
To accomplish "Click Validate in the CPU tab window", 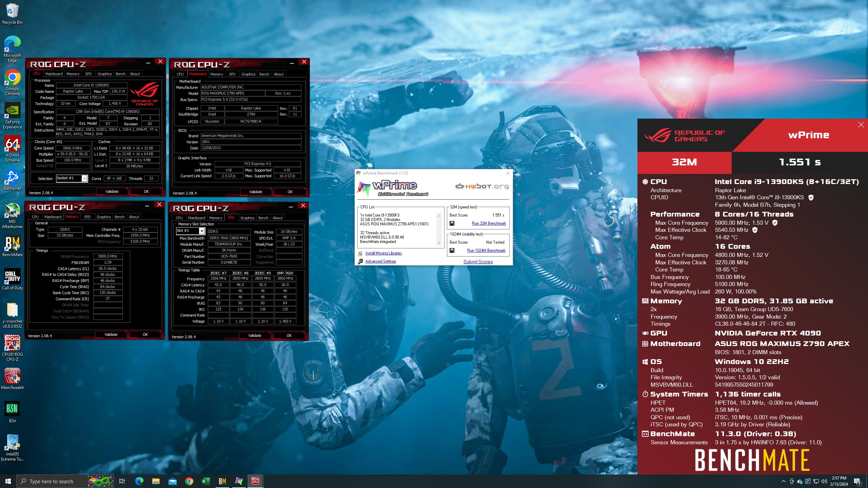I will point(112,191).
